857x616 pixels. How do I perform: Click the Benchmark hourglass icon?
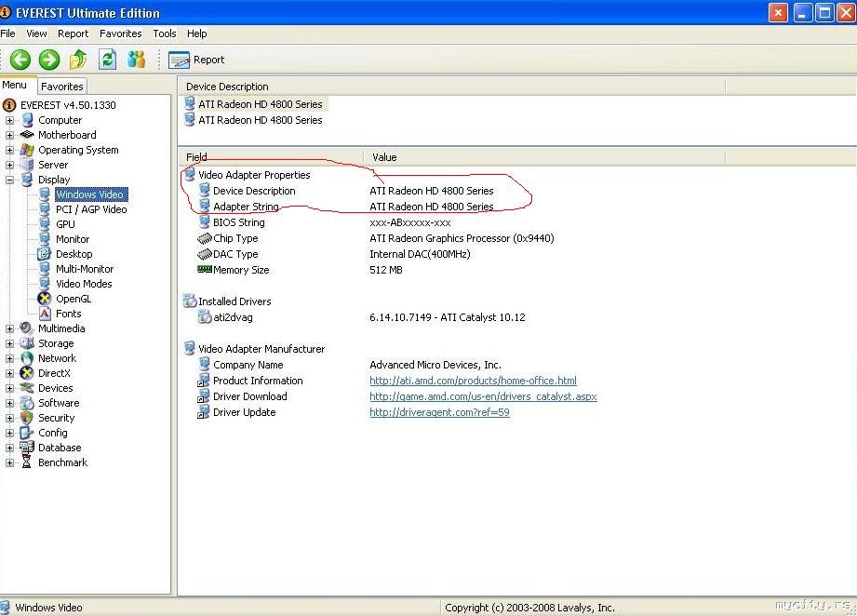26,462
